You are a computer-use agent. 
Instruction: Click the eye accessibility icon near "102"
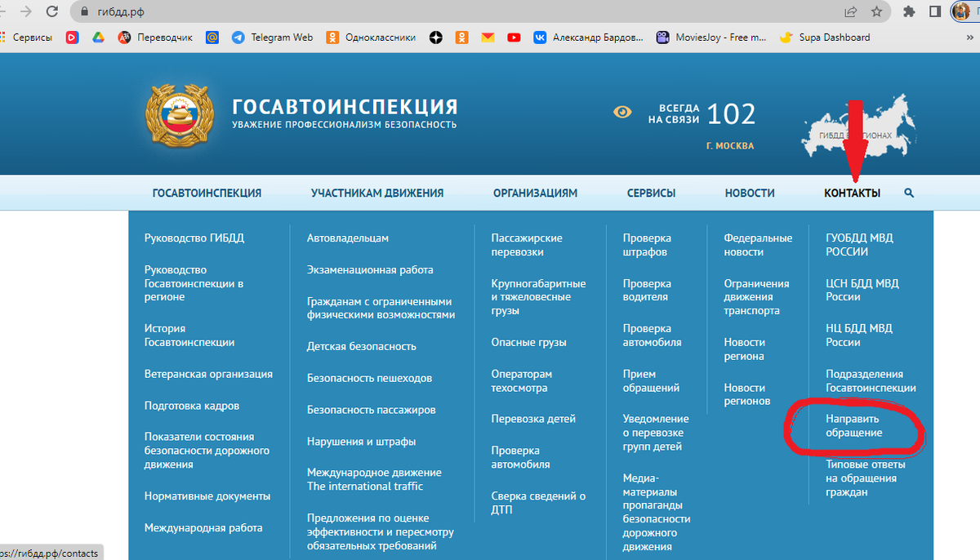623,110
